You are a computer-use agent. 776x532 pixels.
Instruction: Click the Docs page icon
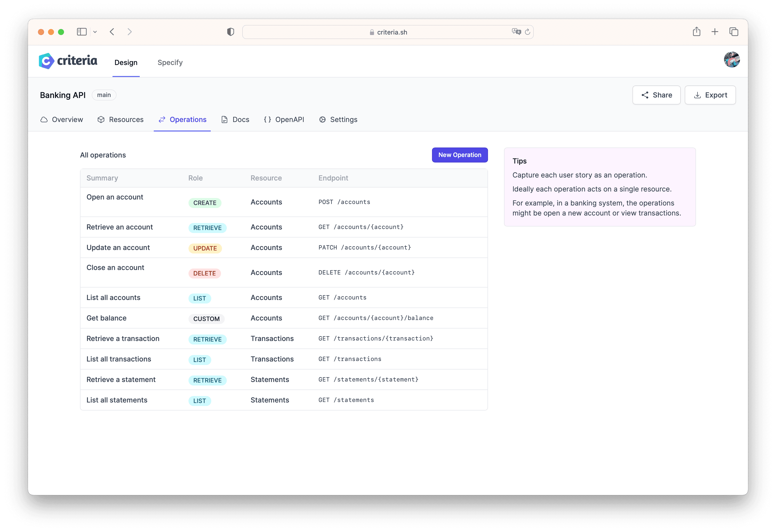pos(225,119)
